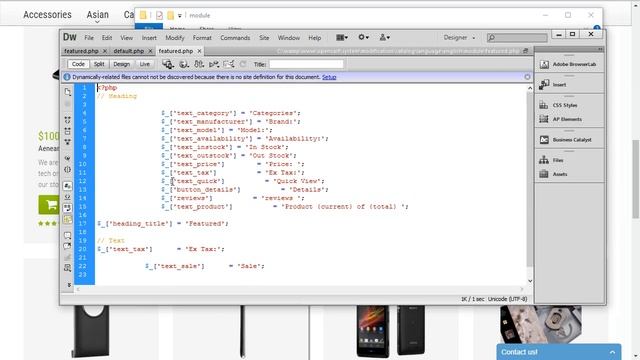640x360 pixels.
Task: Switch to the first featured.php tab
Action: pos(81,51)
